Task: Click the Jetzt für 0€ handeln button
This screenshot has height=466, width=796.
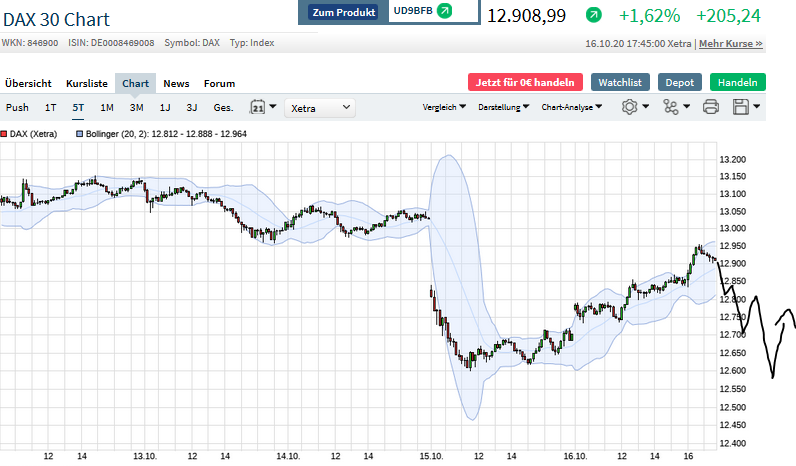Action: click(x=524, y=83)
